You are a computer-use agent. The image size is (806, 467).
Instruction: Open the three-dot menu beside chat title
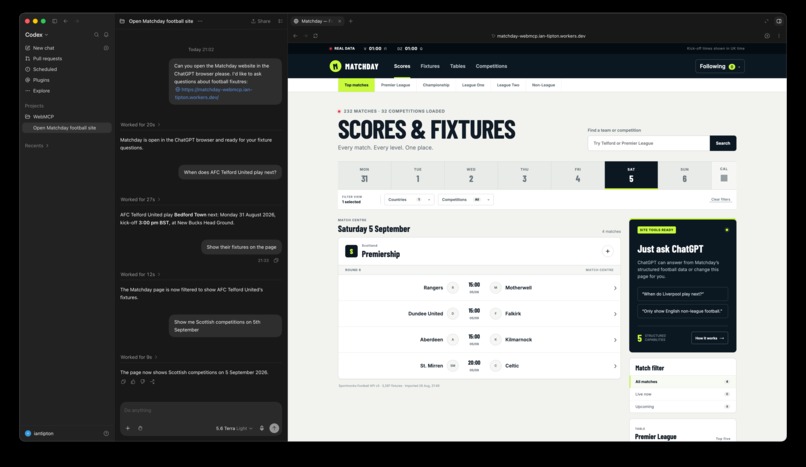200,21
